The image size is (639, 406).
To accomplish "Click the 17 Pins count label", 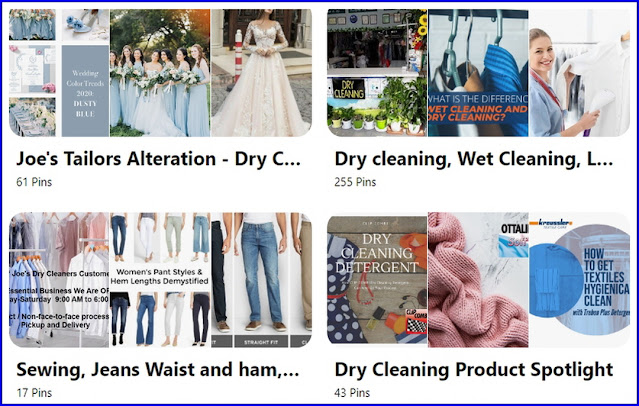I will 34,393.
